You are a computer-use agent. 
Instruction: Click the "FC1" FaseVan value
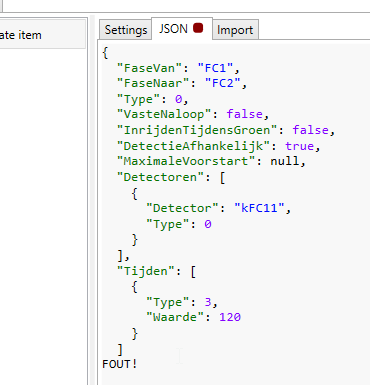tap(215, 68)
